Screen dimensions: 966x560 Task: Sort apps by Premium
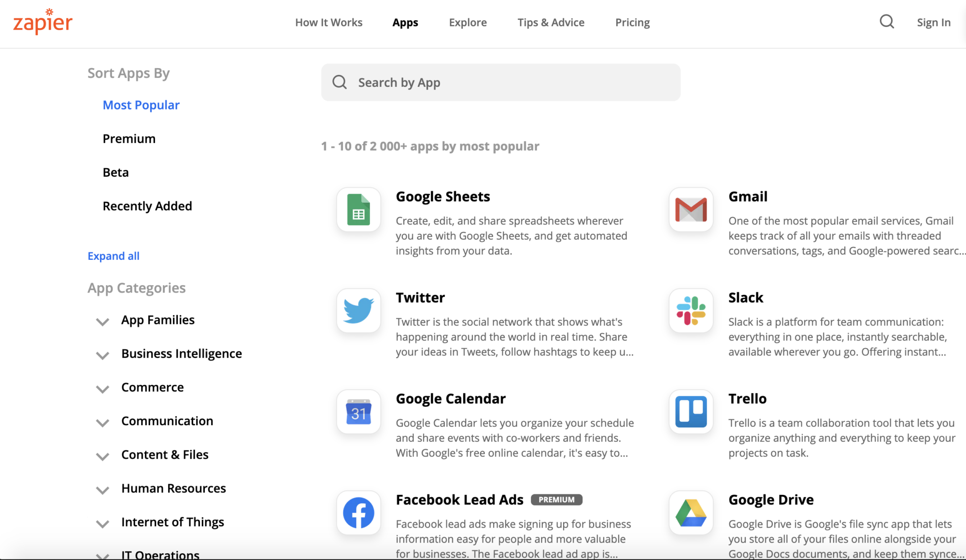(129, 139)
